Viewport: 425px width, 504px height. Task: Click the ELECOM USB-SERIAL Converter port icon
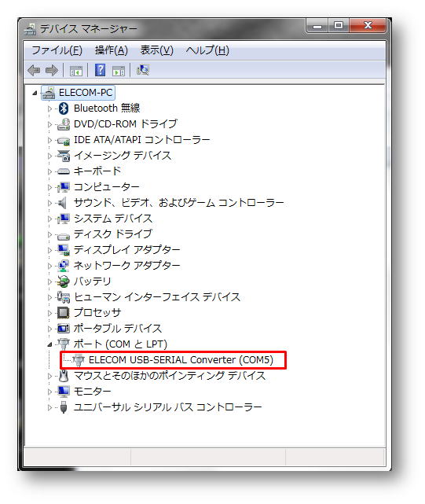point(78,360)
